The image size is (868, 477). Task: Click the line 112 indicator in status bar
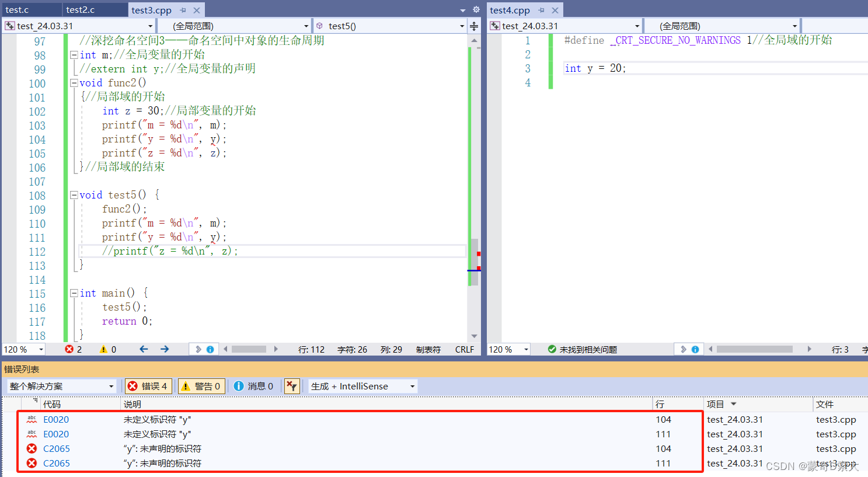pyautogui.click(x=311, y=349)
